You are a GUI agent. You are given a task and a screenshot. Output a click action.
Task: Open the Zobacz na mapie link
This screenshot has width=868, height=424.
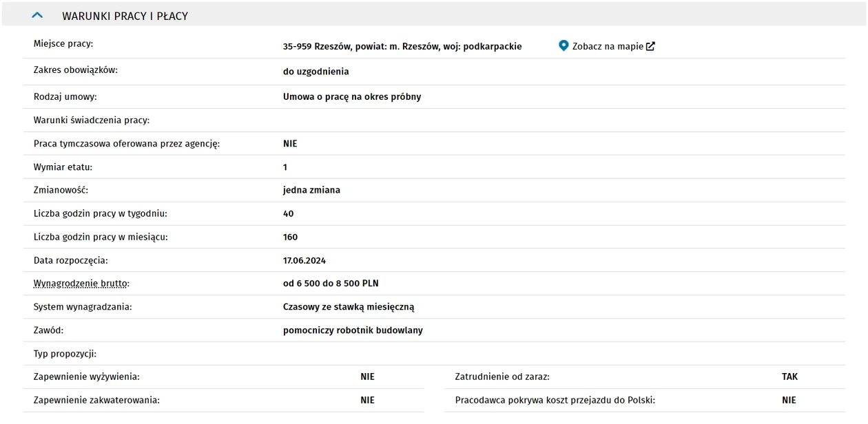608,47
